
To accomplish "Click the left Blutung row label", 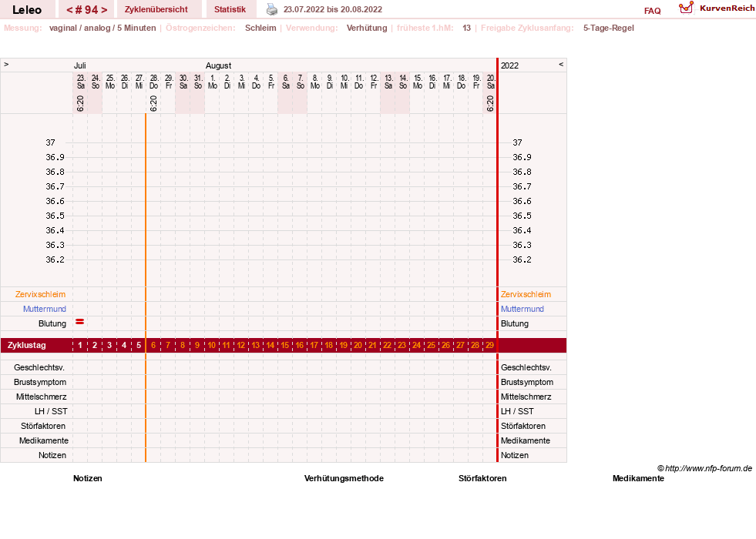I will click(x=52, y=323).
